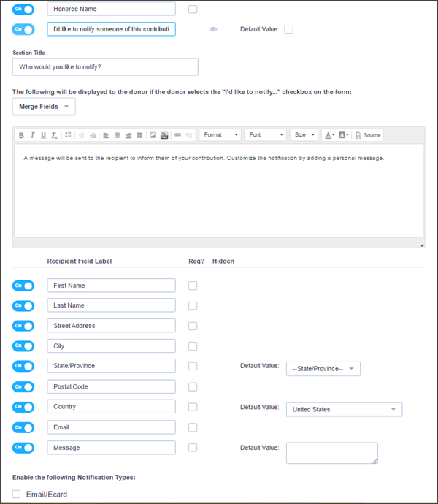Toggle the Postal Code switch

(x=23, y=386)
